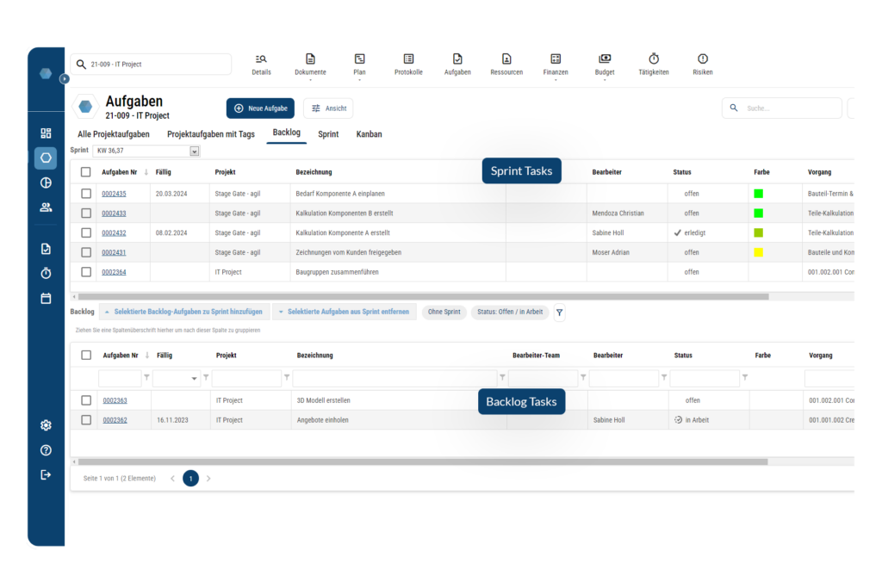
Task: Switch to Alle Projektaufgaben tab
Action: pyautogui.click(x=114, y=134)
